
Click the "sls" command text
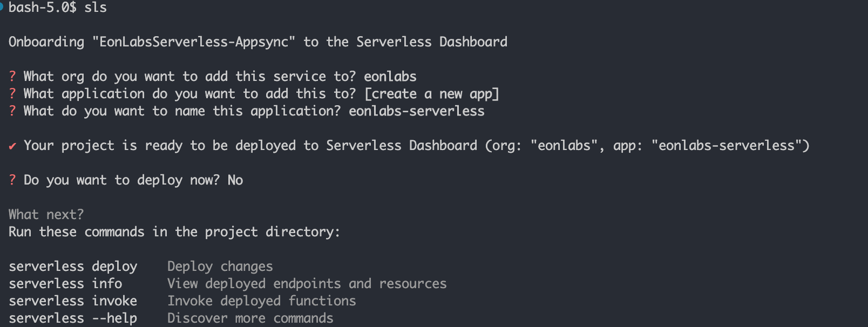[96, 8]
